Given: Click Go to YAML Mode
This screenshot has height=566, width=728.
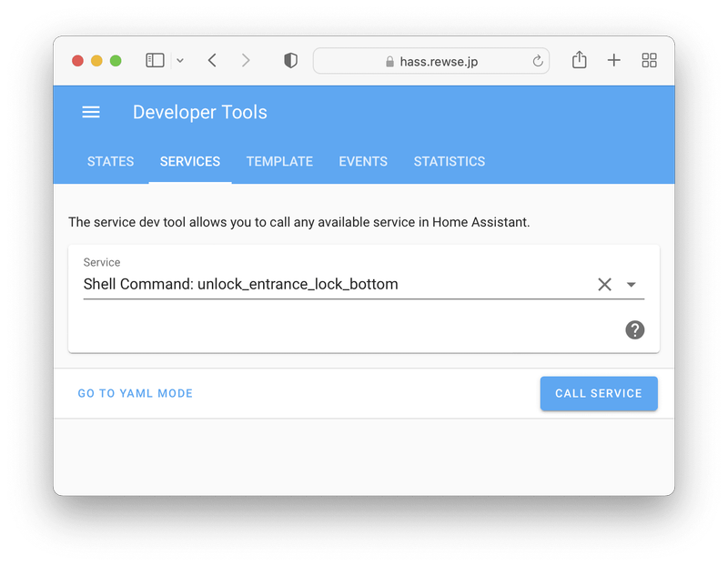Looking at the screenshot, I should pos(136,394).
